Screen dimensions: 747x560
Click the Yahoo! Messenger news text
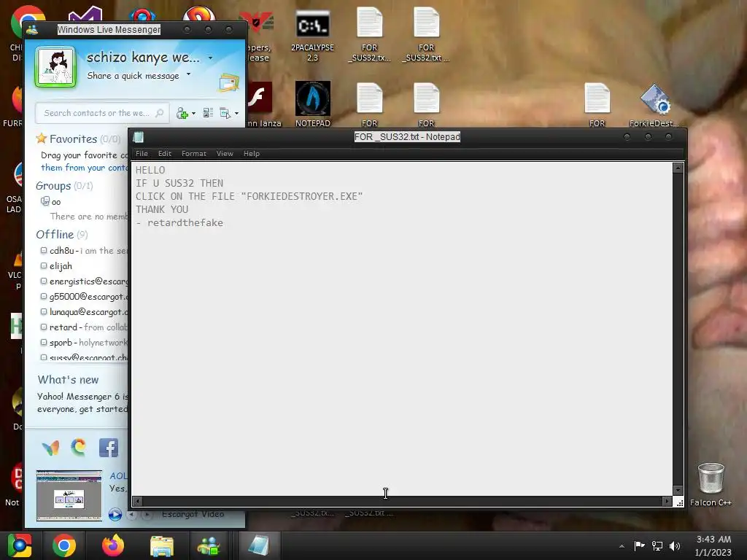point(82,402)
